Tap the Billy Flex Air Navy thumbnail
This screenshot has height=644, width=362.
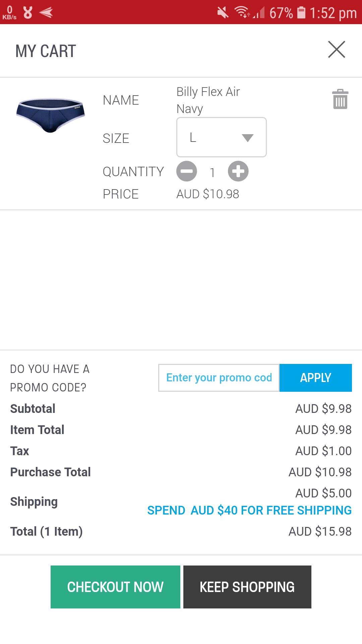click(51, 115)
